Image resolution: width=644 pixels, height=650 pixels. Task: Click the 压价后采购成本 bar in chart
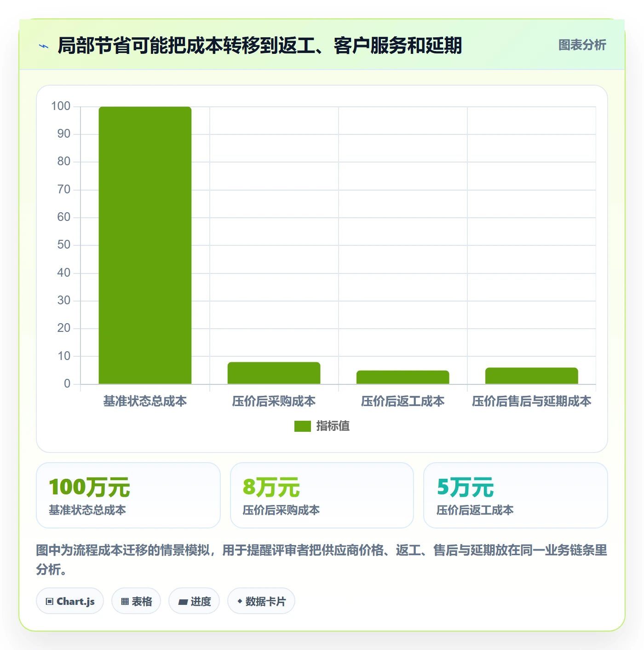(274, 373)
